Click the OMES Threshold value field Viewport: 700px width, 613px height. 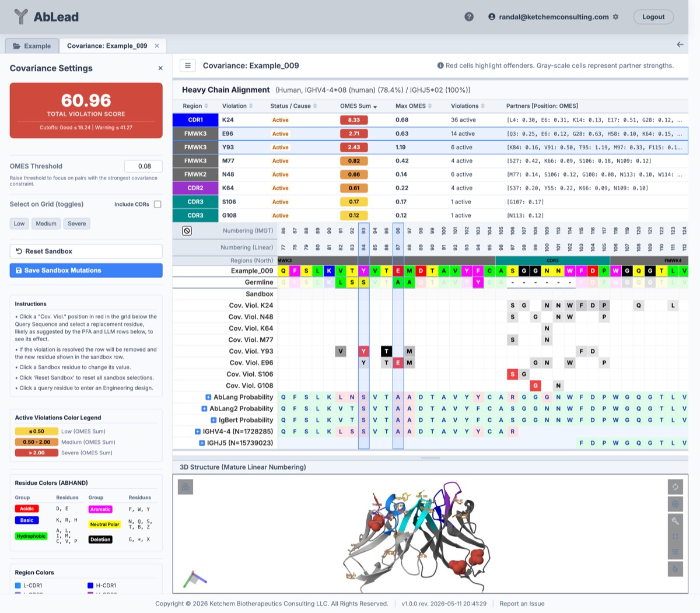point(143,166)
